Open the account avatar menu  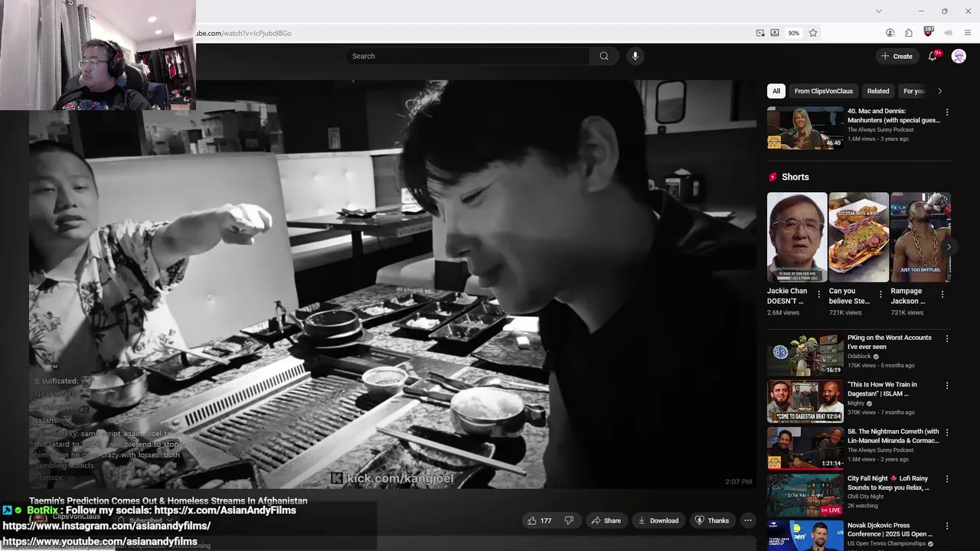click(x=959, y=56)
